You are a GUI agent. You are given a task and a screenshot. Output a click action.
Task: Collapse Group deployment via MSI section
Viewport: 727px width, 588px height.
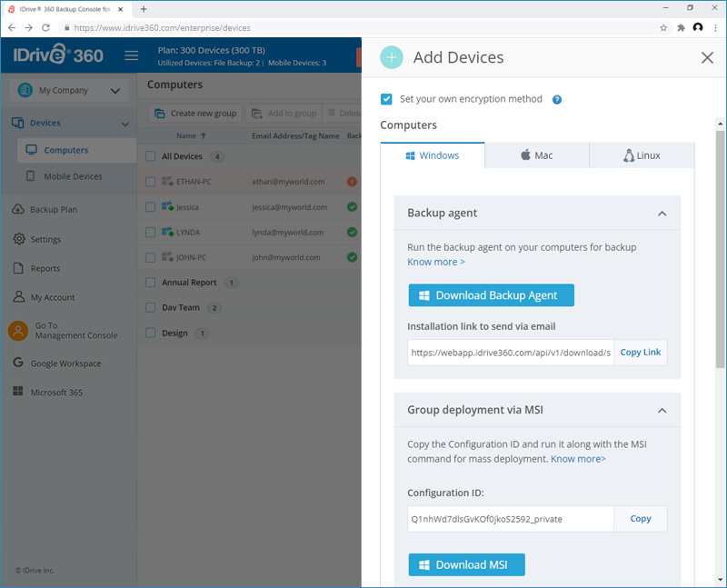pyautogui.click(x=662, y=411)
